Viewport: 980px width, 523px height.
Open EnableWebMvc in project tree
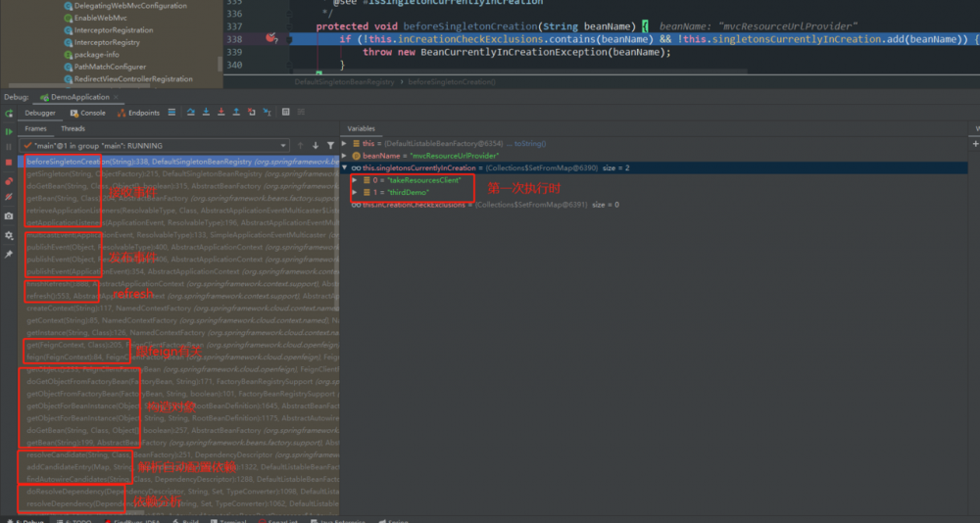tap(100, 19)
